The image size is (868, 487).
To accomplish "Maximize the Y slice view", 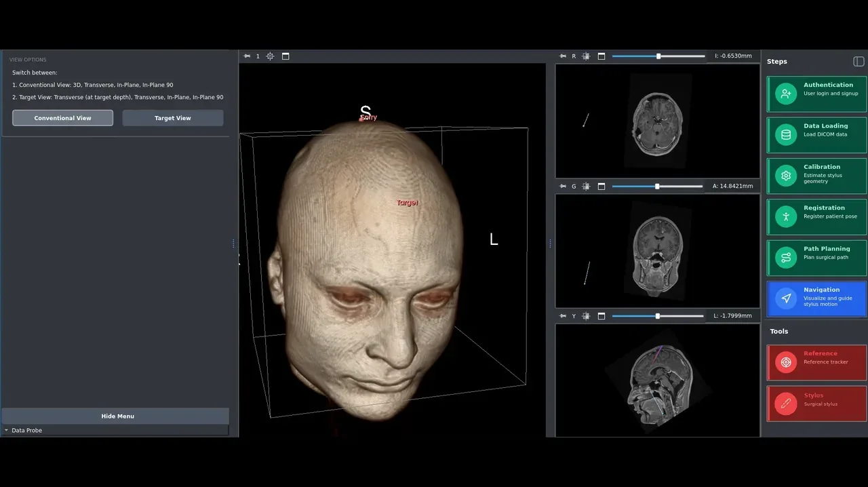I will coord(601,316).
